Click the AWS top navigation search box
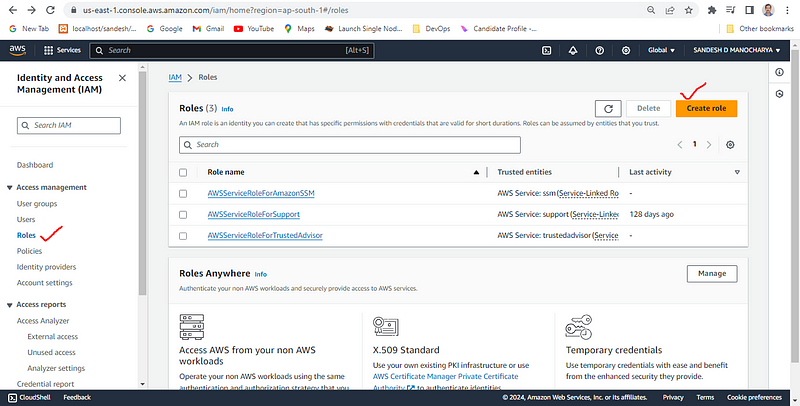The width and height of the screenshot is (800, 406). pyautogui.click(x=232, y=50)
